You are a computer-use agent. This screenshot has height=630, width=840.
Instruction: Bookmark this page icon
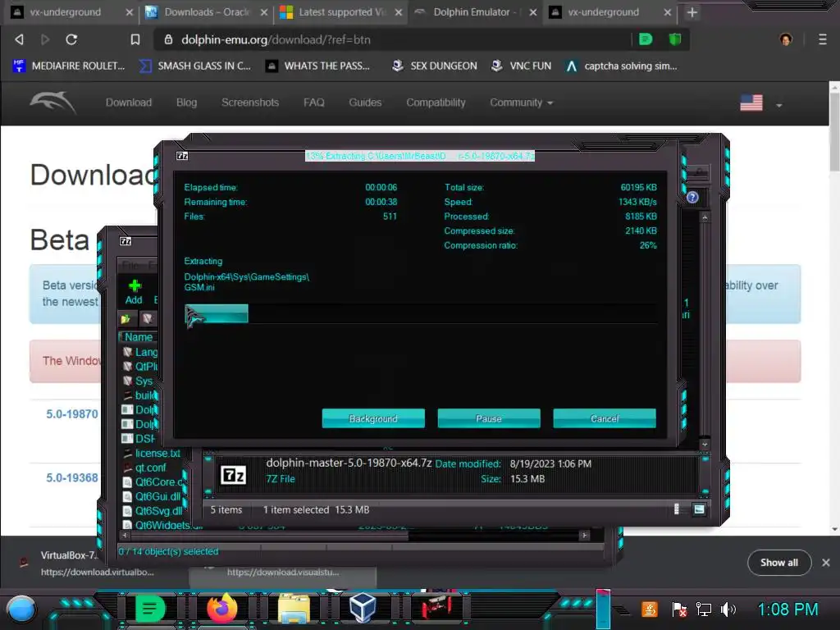pos(135,39)
